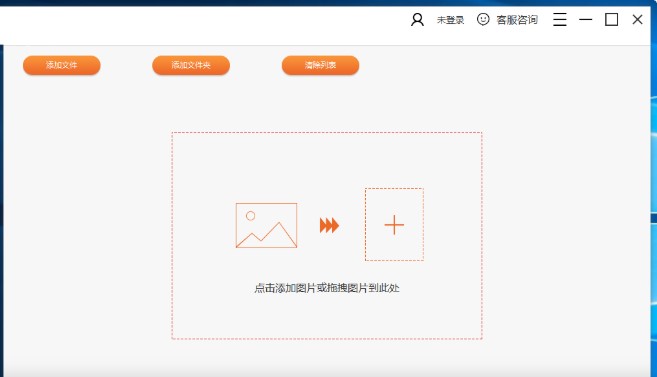Image resolution: width=657 pixels, height=377 pixels.
Task: Open the hamburger menu icon
Action: pos(560,19)
